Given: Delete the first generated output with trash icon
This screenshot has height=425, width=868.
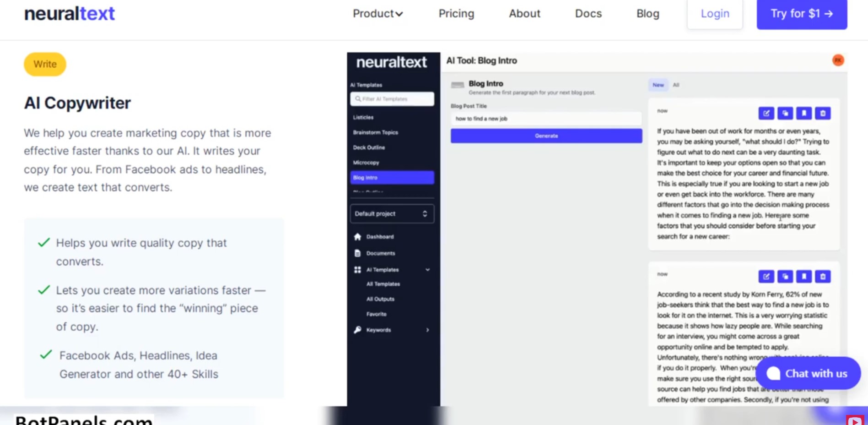Looking at the screenshot, I should coord(823,113).
